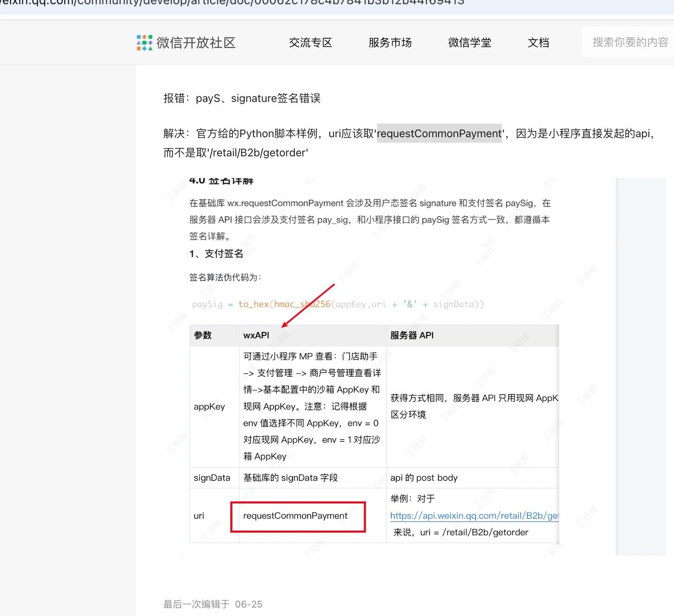
Task: Click the api 的 post body cell
Action: coord(473,478)
